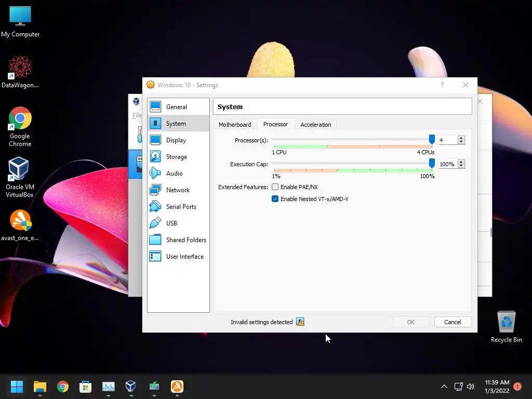Open the General settings category icon
Image resolution: width=532 pixels, height=399 pixels.
coord(155,107)
